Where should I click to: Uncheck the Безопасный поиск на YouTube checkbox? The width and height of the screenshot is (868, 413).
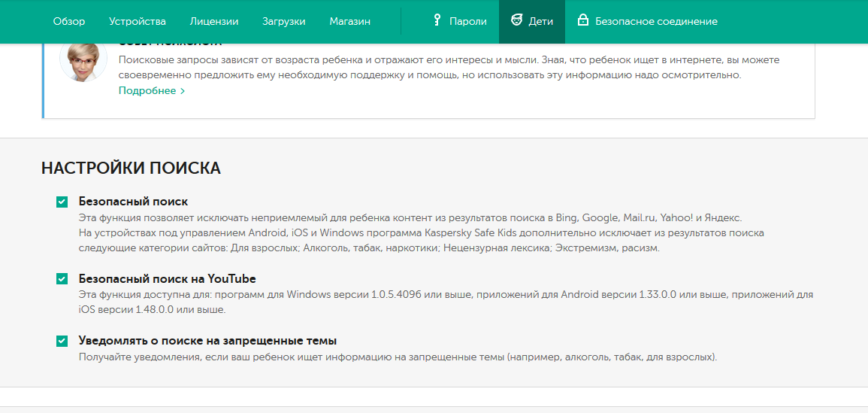[62, 278]
